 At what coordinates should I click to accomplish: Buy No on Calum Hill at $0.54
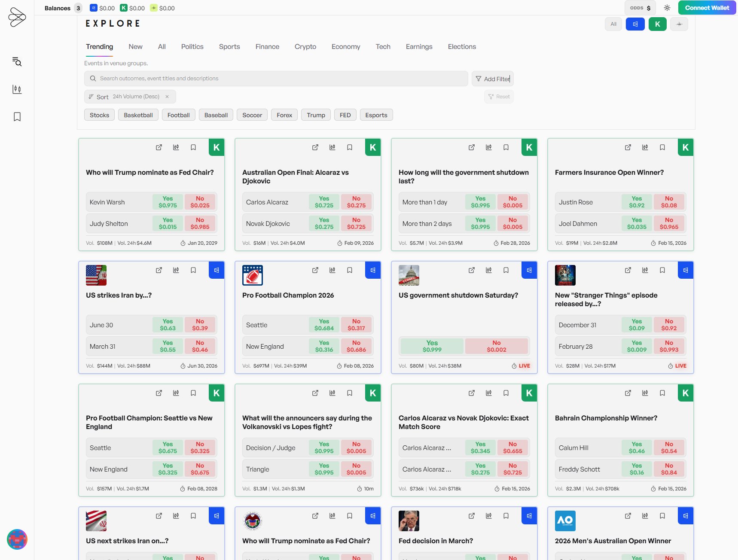click(669, 447)
